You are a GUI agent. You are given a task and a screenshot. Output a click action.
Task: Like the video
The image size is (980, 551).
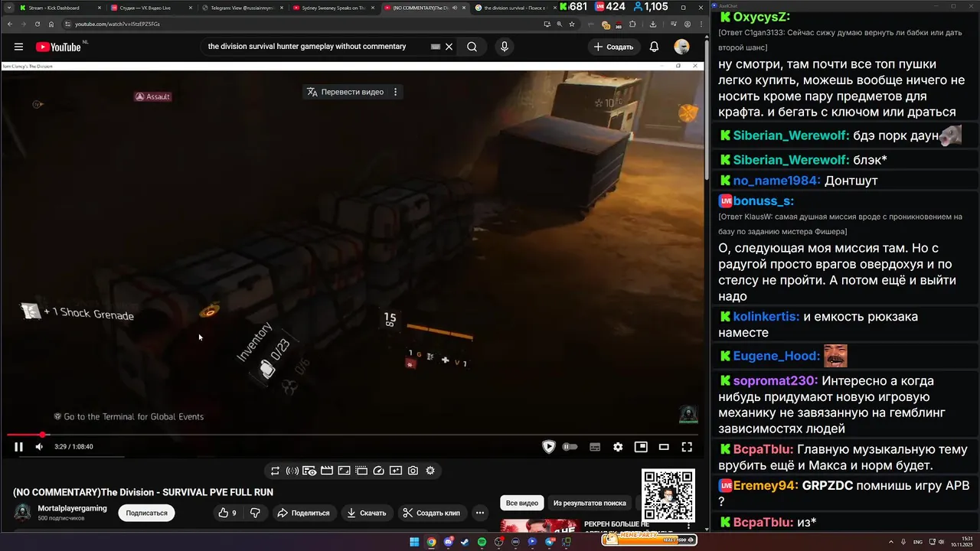tap(227, 513)
